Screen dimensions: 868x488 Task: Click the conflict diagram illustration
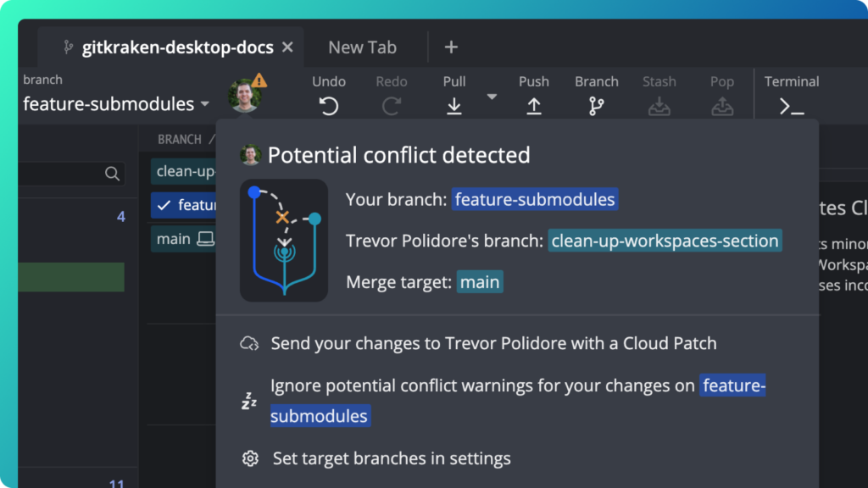[284, 240]
